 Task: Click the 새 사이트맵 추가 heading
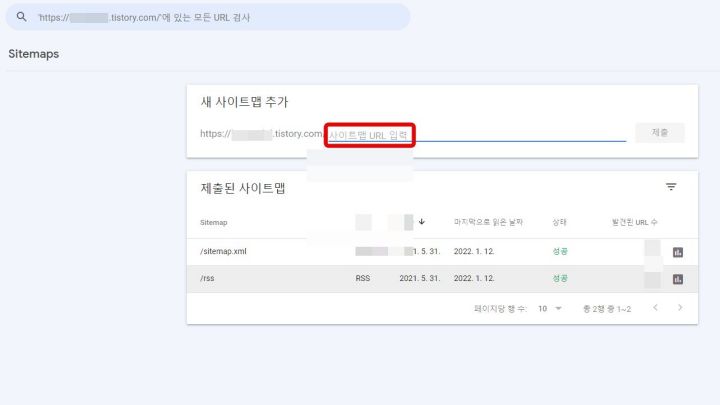click(x=244, y=102)
